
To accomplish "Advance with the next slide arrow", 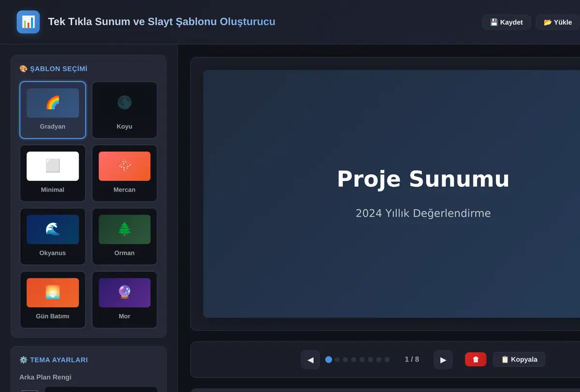I will pos(443,360).
